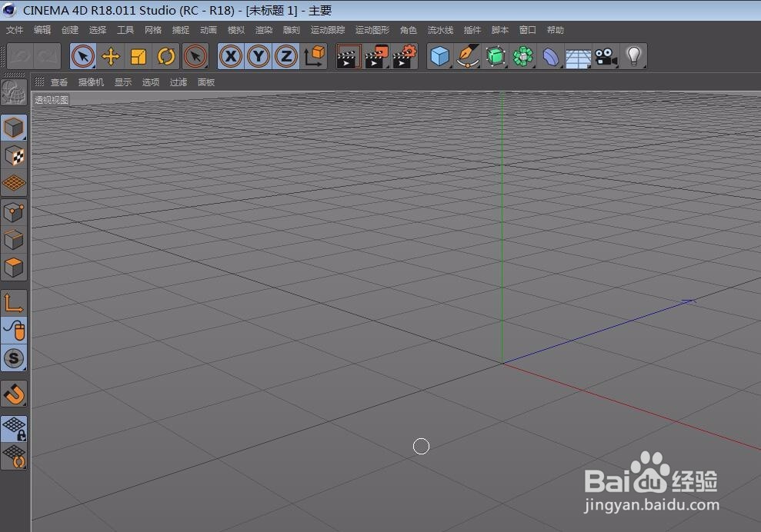Image resolution: width=761 pixels, height=532 pixels.
Task: Add a Subdivision Surface generator
Action: coord(496,56)
